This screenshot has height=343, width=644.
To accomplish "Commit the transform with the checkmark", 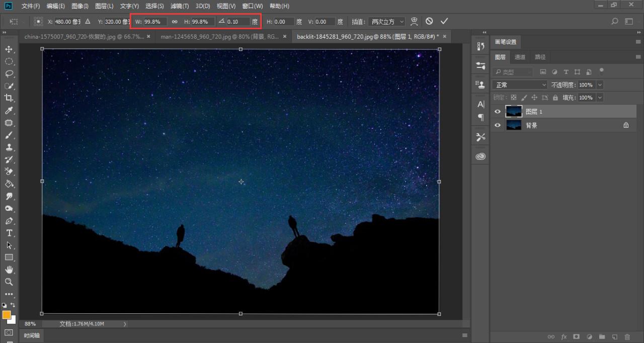I will [x=444, y=21].
